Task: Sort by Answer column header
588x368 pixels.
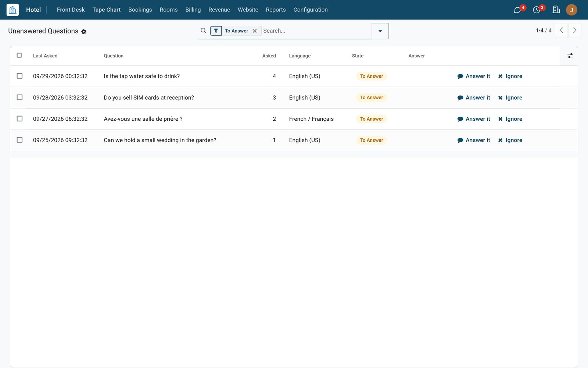Action: [x=416, y=56]
